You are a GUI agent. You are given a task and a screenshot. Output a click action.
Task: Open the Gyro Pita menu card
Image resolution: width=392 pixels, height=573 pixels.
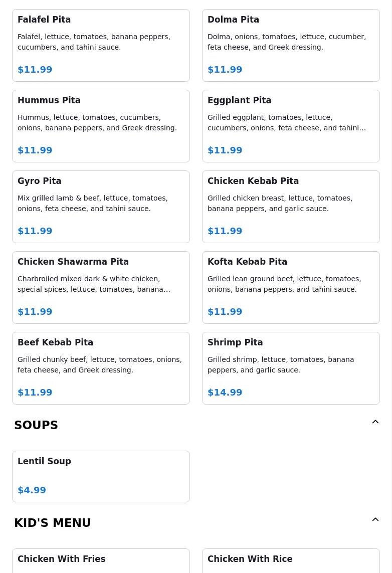(x=101, y=207)
